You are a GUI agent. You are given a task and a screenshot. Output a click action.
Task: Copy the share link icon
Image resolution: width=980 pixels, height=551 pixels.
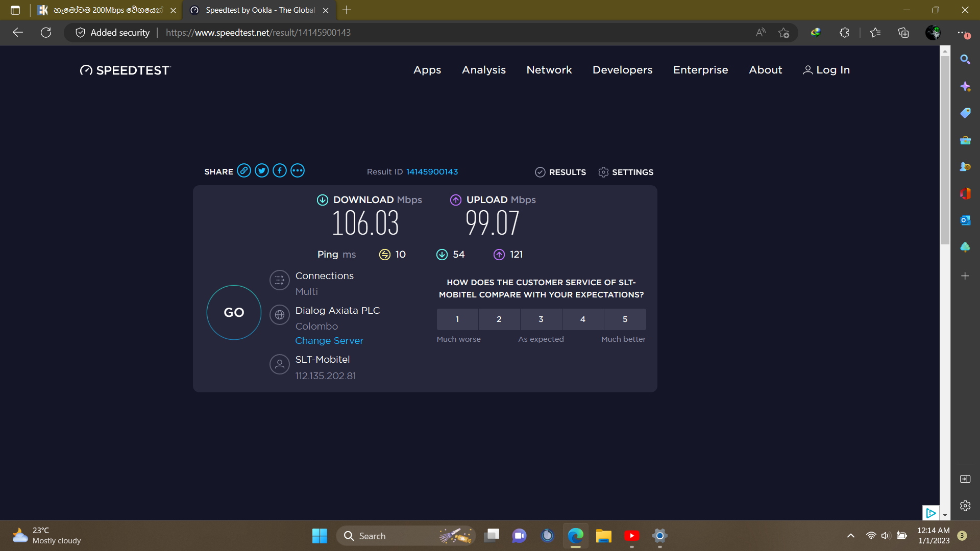tap(244, 171)
